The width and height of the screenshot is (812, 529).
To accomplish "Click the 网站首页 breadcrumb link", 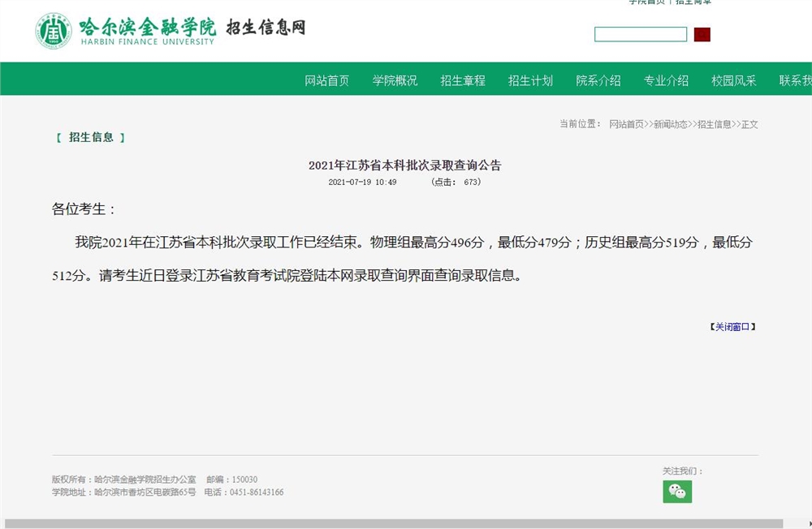I will point(626,124).
